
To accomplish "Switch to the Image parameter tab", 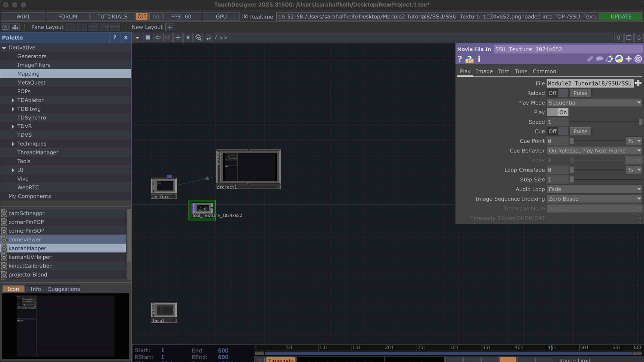I will (x=484, y=71).
